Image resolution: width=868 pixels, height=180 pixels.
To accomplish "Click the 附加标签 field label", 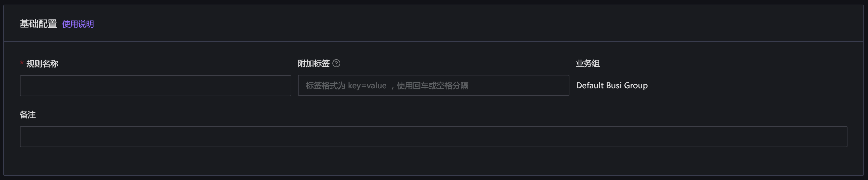I will pyautogui.click(x=313, y=64).
